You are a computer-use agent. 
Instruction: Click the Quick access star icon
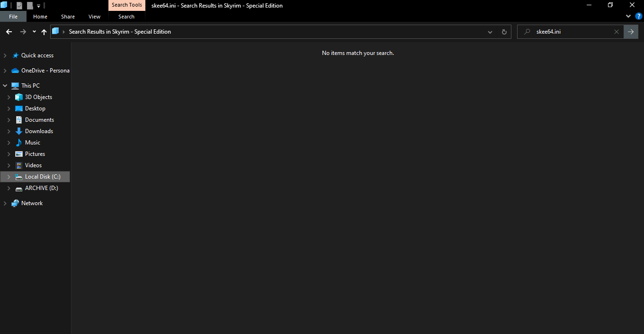pos(15,55)
